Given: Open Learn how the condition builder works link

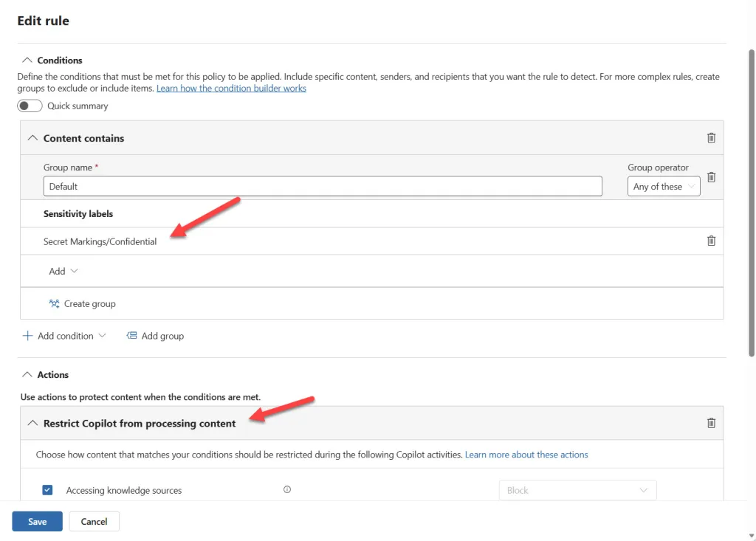Looking at the screenshot, I should tap(231, 89).
